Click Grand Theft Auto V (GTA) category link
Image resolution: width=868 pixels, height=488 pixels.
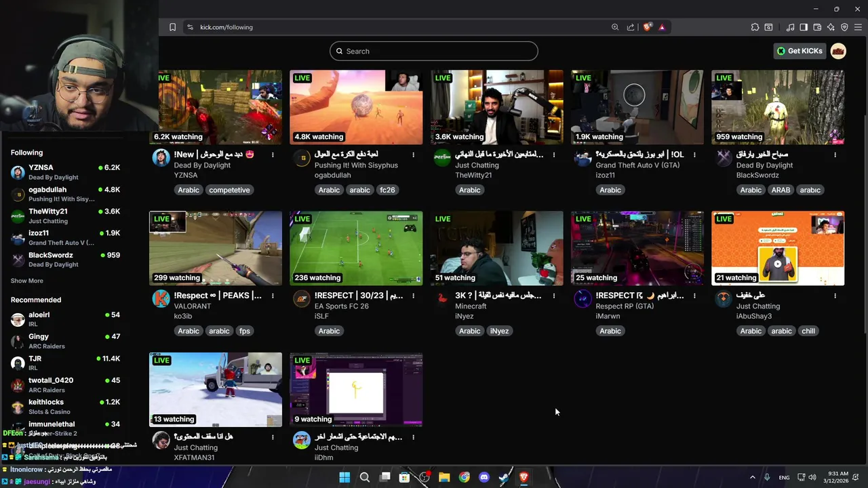[637, 165]
